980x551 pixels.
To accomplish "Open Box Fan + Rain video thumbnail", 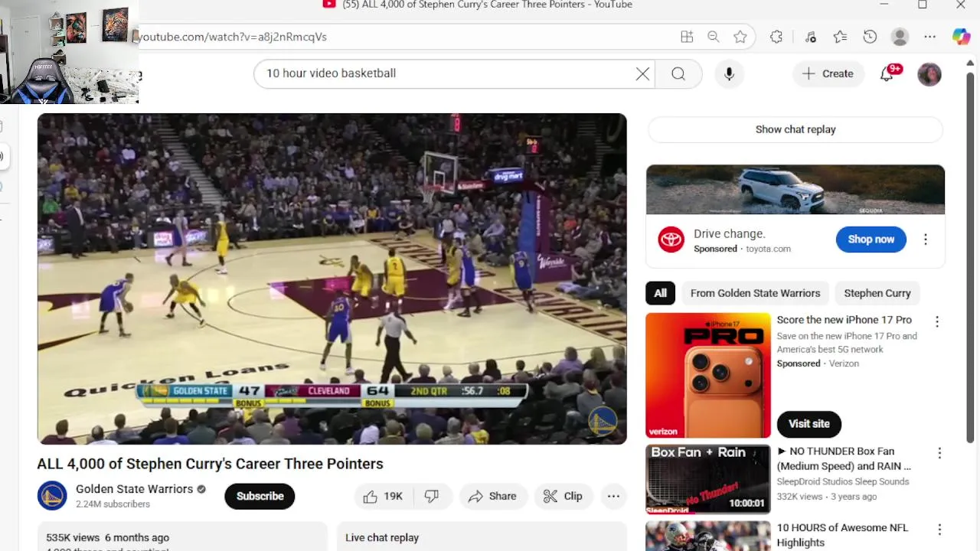I will tap(708, 479).
